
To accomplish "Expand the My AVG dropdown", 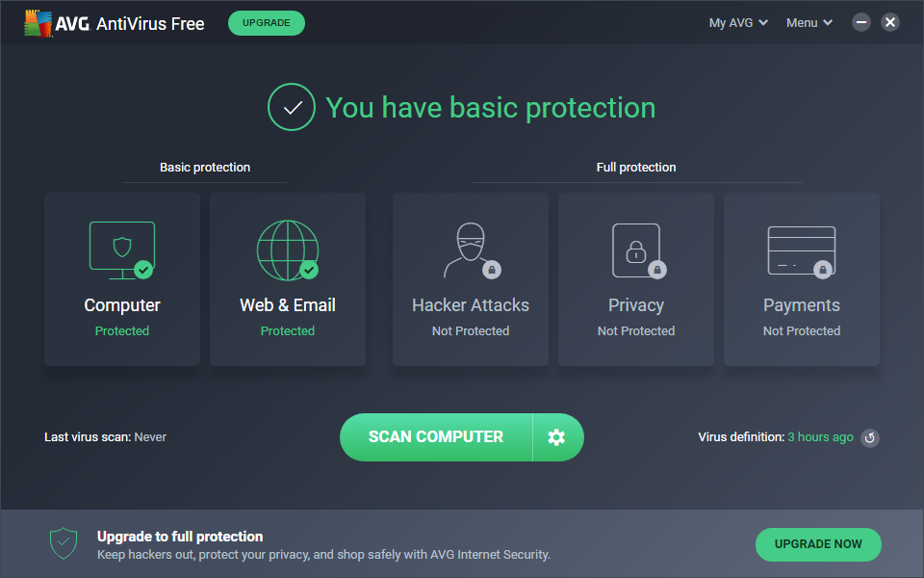I will (x=738, y=23).
